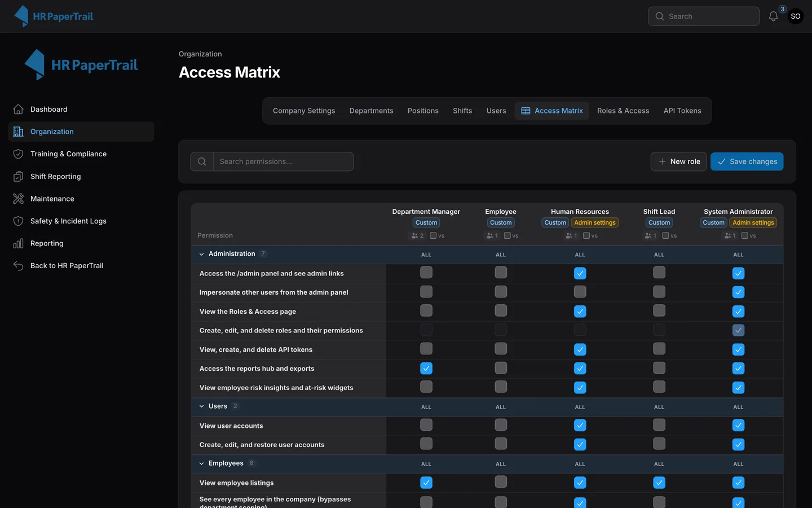Open the notifications bell
The width and height of the screenshot is (812, 508).
tap(773, 16)
